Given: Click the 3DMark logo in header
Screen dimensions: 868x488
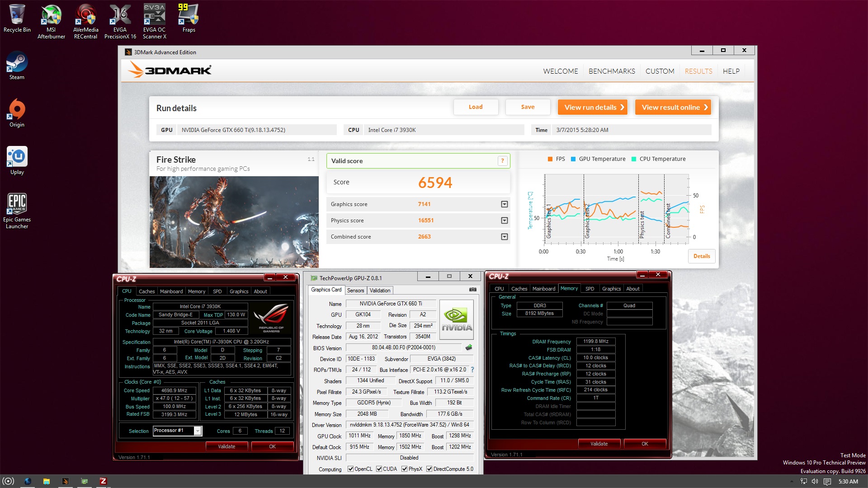Looking at the screenshot, I should [170, 70].
